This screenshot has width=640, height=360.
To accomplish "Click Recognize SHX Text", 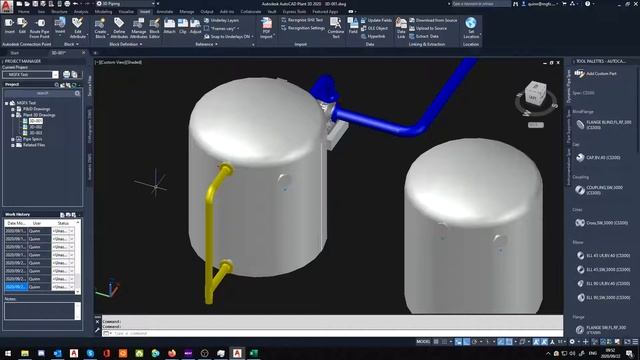I will (x=302, y=20).
